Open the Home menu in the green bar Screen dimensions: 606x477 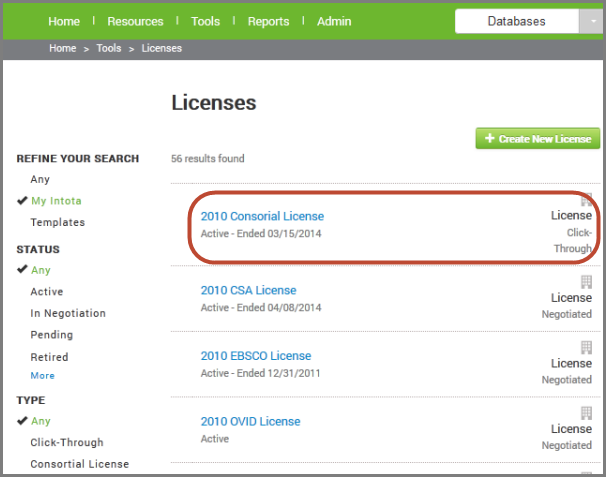[x=64, y=21]
